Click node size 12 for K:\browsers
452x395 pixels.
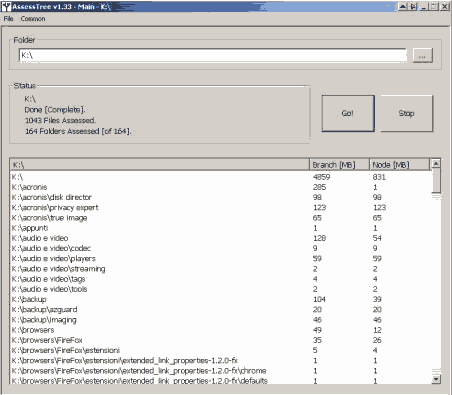[x=377, y=330]
